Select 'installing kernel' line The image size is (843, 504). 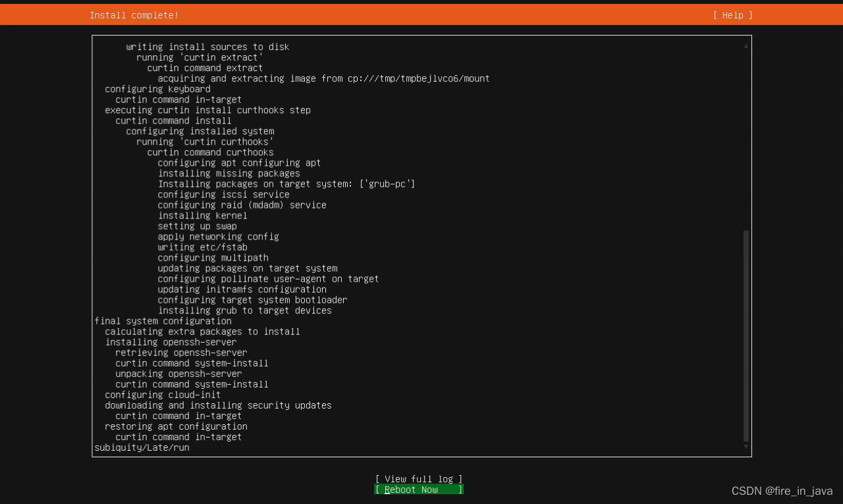click(203, 215)
